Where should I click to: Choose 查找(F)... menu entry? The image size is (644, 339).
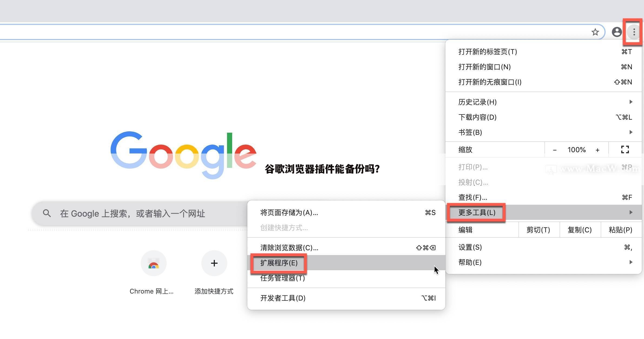[x=544, y=197]
